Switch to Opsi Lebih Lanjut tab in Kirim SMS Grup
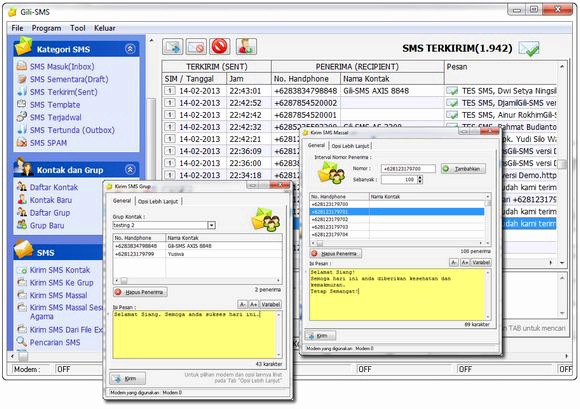The width and height of the screenshot is (580, 409). 158,202
